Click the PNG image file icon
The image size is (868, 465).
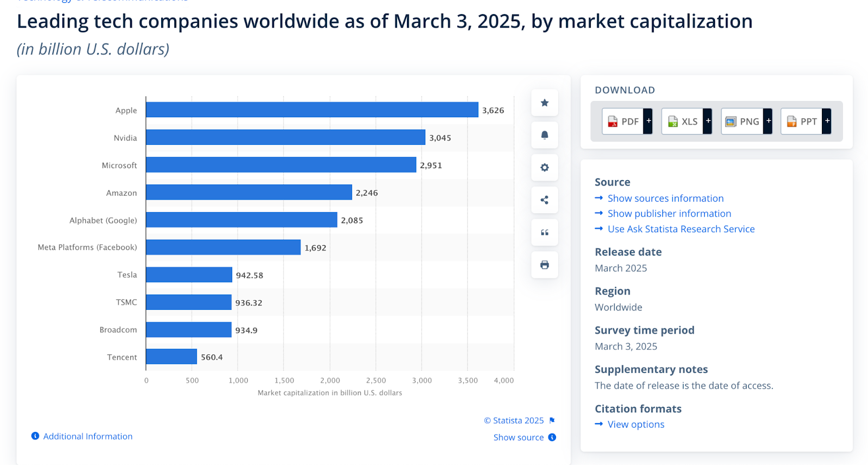click(x=731, y=122)
